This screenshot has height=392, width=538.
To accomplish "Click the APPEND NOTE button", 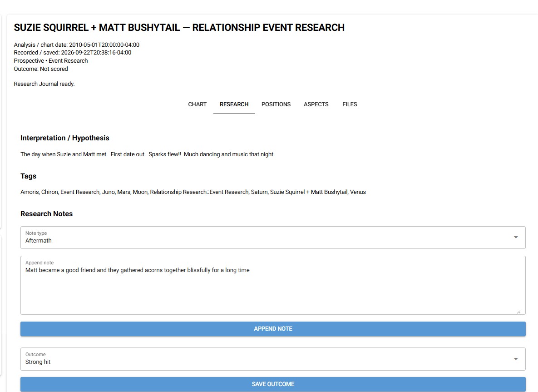I will (273, 329).
